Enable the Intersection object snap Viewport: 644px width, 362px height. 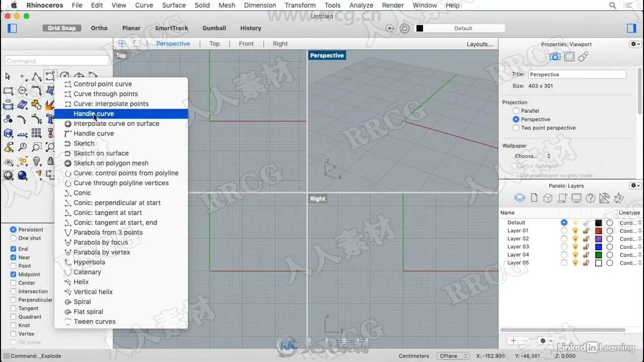click(x=13, y=292)
